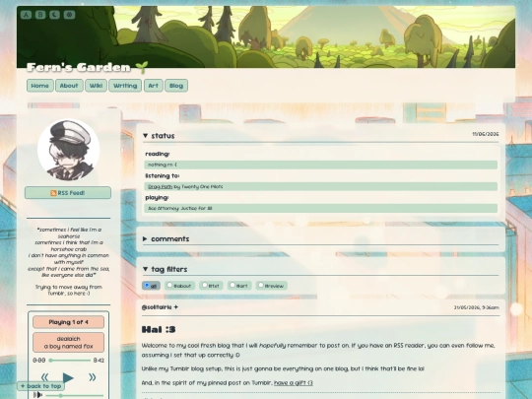The height and width of the screenshot is (399, 532).
Task: Click the 'dealaich a boy named fox' track title
Action: pyautogui.click(x=68, y=342)
